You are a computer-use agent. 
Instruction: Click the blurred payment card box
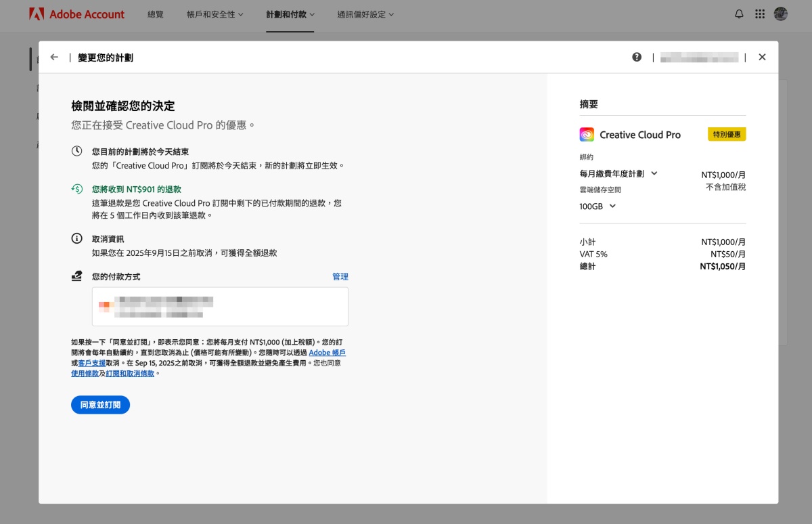220,307
